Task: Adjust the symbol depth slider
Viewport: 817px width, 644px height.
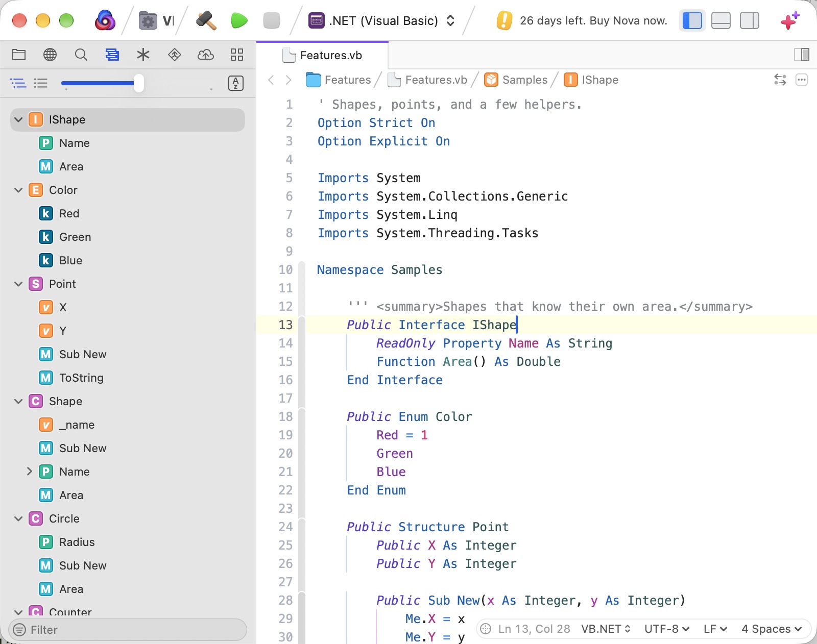Action: 138,83
